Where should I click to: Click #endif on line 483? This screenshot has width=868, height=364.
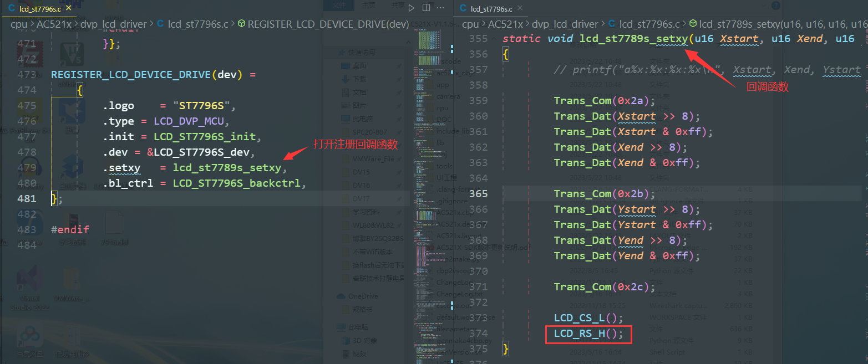coord(70,229)
